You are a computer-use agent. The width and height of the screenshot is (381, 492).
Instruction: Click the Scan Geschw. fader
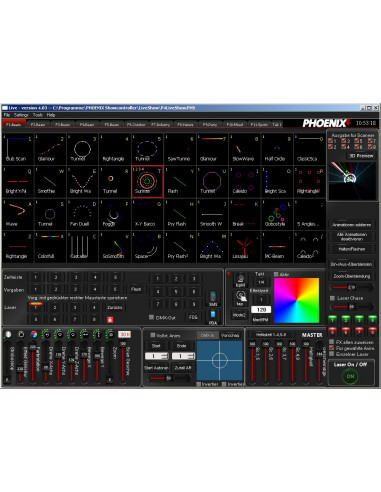tap(123, 362)
